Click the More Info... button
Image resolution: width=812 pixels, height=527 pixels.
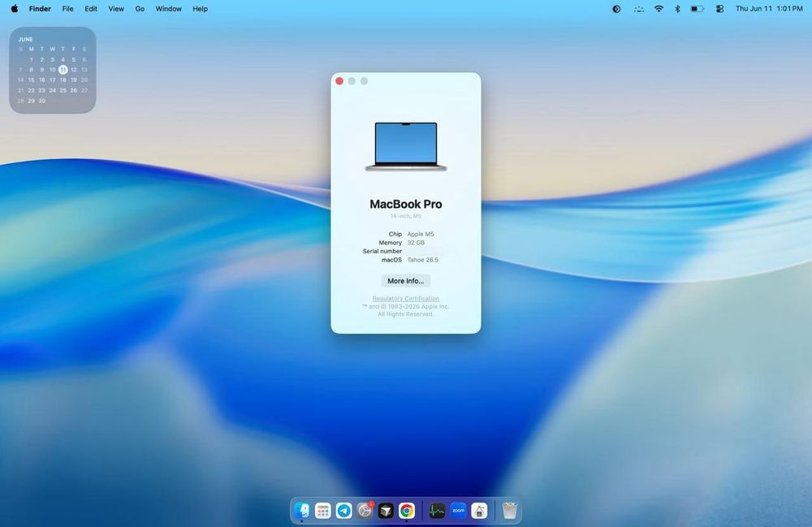click(x=405, y=281)
